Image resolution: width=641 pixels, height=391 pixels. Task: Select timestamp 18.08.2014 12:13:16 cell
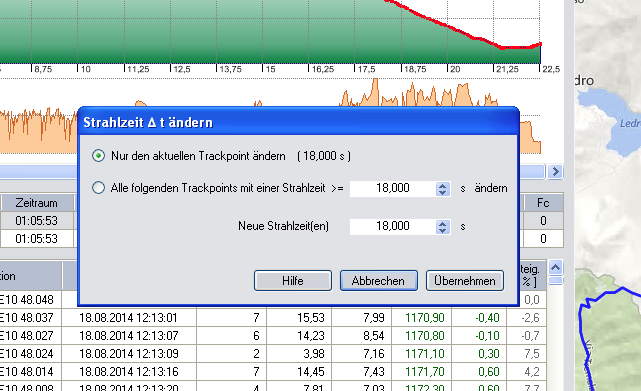[x=129, y=372]
